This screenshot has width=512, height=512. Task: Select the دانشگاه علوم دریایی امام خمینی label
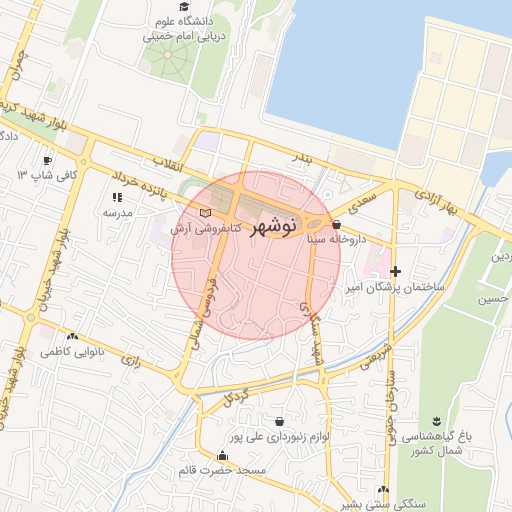[184, 29]
